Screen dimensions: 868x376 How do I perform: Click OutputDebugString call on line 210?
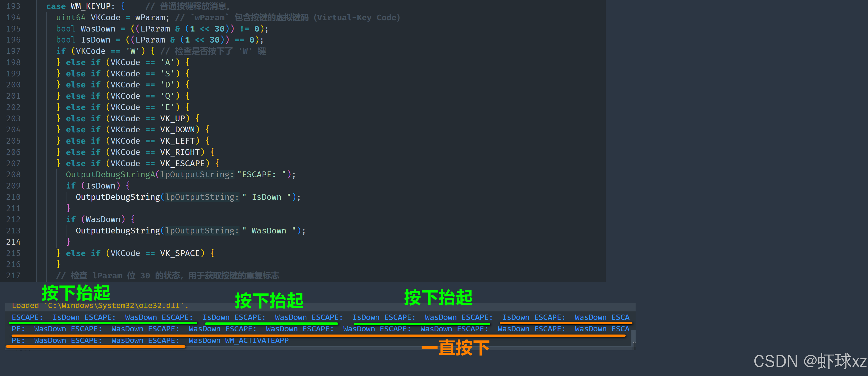(118, 197)
